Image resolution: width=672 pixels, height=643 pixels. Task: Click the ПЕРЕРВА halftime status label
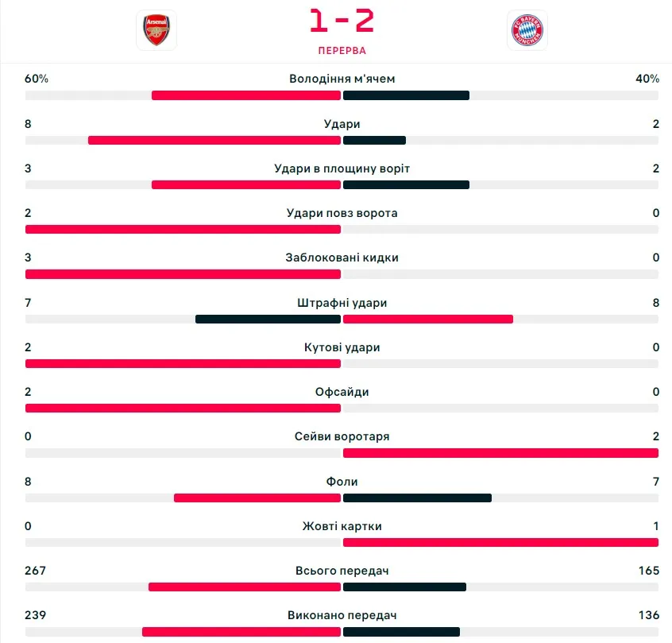[342, 50]
